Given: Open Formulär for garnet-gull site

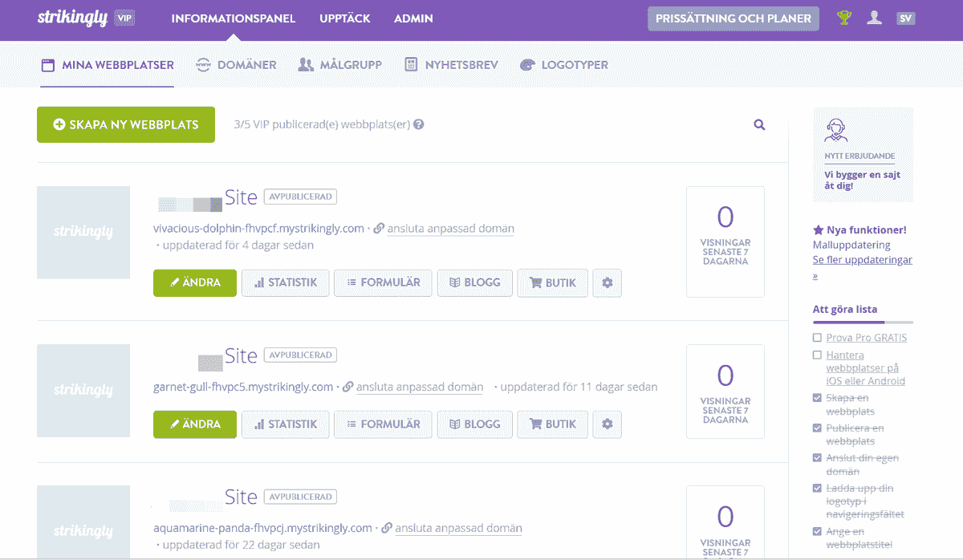Looking at the screenshot, I should click(x=383, y=424).
